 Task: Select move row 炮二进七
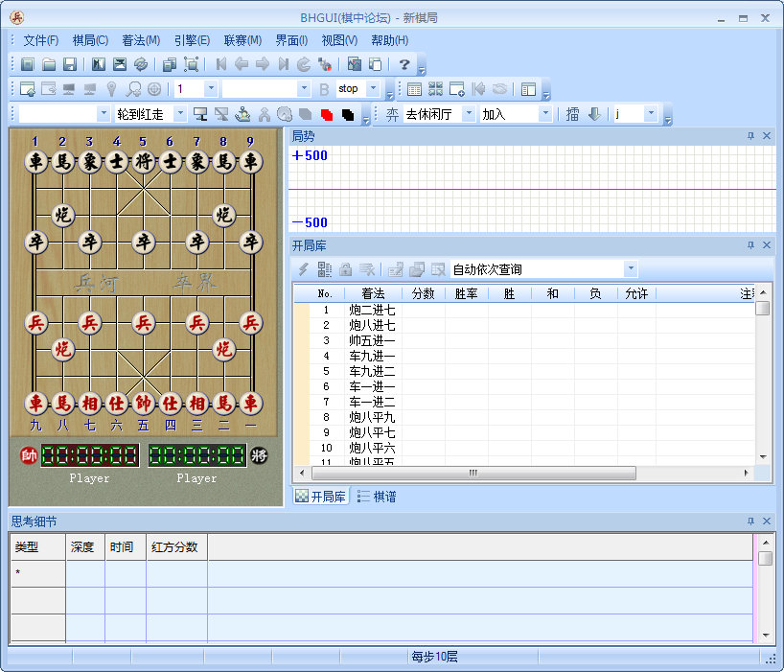coord(524,310)
